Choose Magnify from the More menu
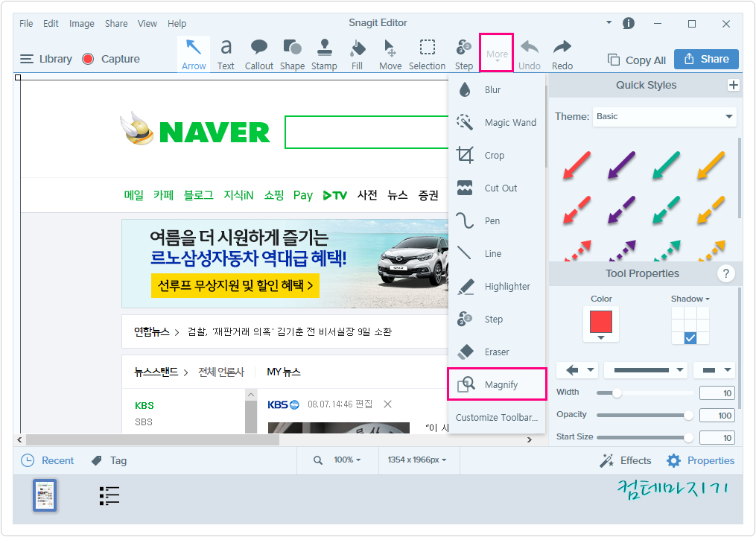 coord(497,384)
